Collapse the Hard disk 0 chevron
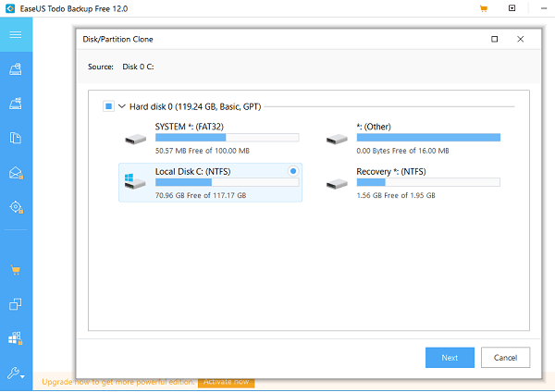Image resolution: width=555 pixels, height=392 pixels. point(122,106)
